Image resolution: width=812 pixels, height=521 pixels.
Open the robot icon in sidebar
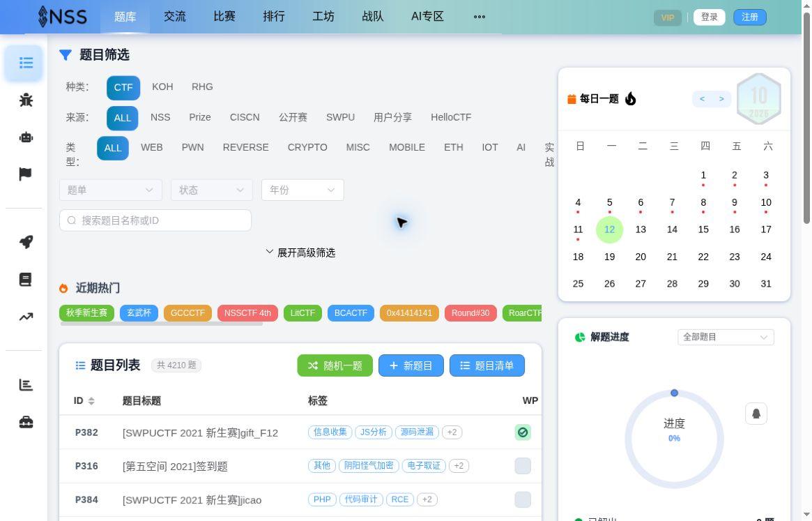tap(26, 137)
